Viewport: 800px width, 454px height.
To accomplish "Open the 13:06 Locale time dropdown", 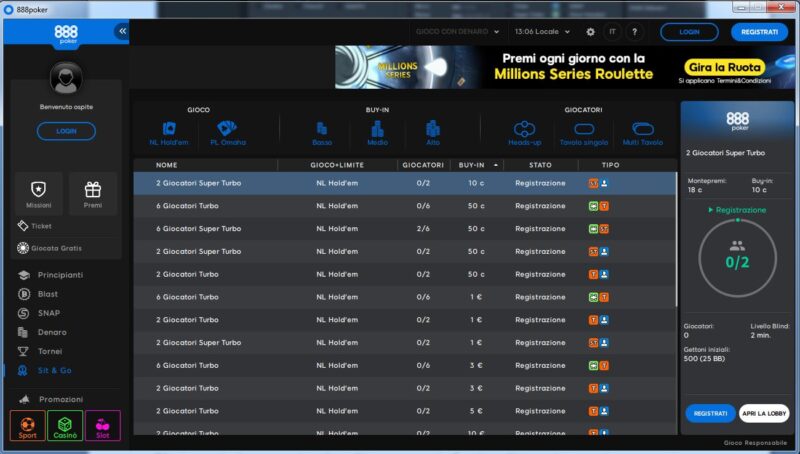I will 542,32.
